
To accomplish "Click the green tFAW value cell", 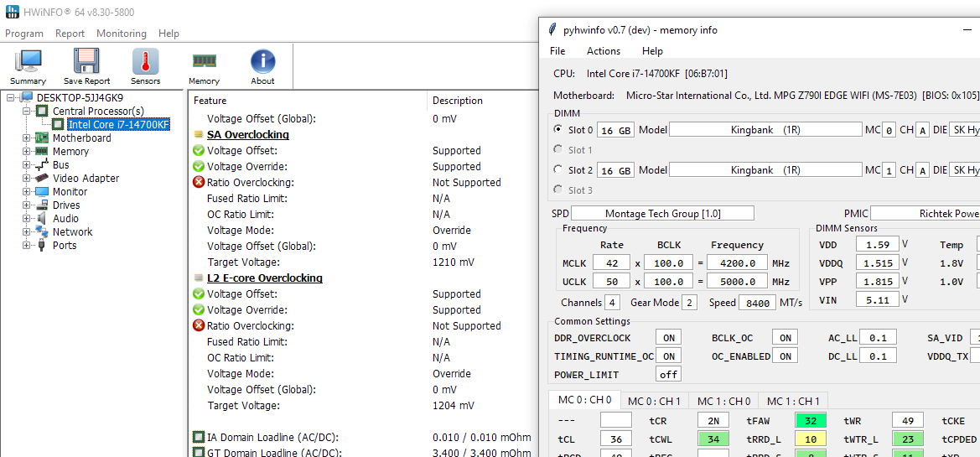I will 811,421.
